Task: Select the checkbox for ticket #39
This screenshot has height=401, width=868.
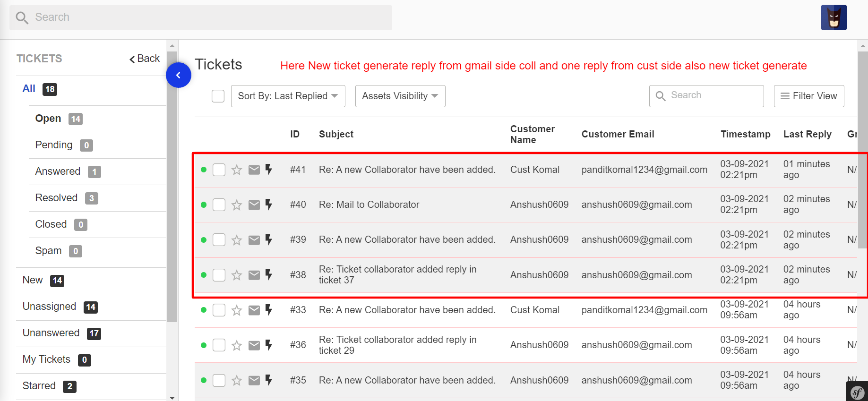Action: pos(219,240)
